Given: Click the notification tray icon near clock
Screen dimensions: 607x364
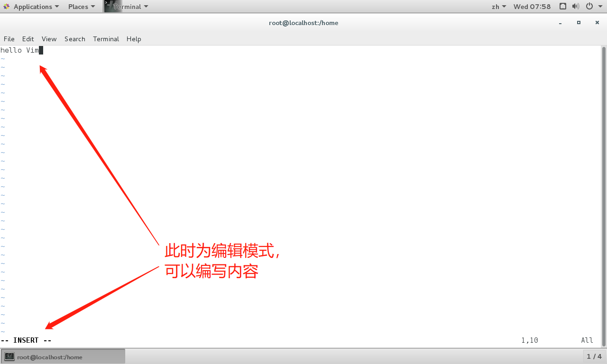Looking at the screenshot, I should 562,6.
